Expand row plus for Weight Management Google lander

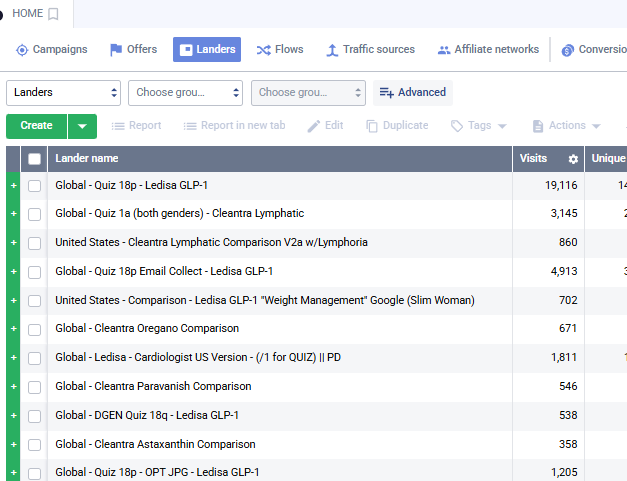click(x=14, y=301)
